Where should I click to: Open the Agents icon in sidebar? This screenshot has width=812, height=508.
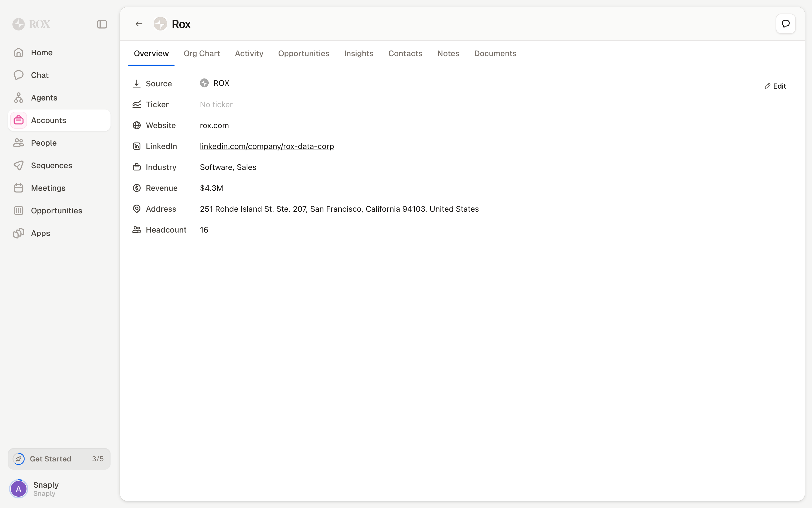[x=19, y=97]
